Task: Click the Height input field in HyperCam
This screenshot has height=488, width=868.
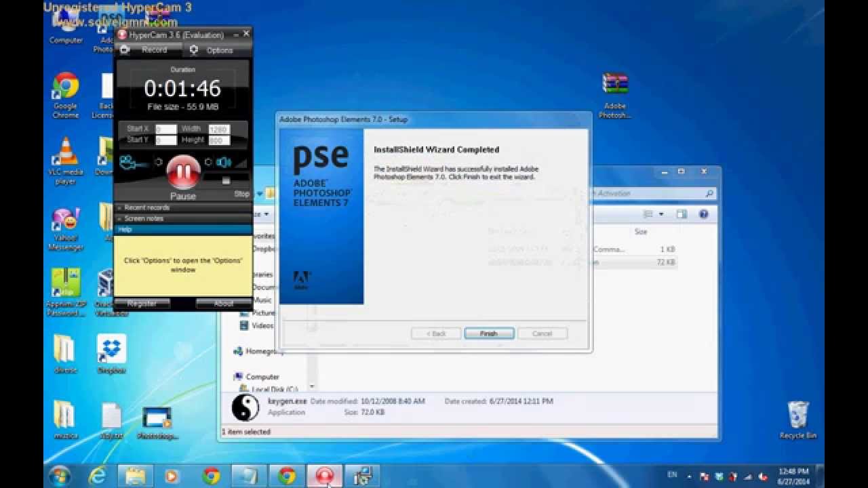Action: [219, 140]
